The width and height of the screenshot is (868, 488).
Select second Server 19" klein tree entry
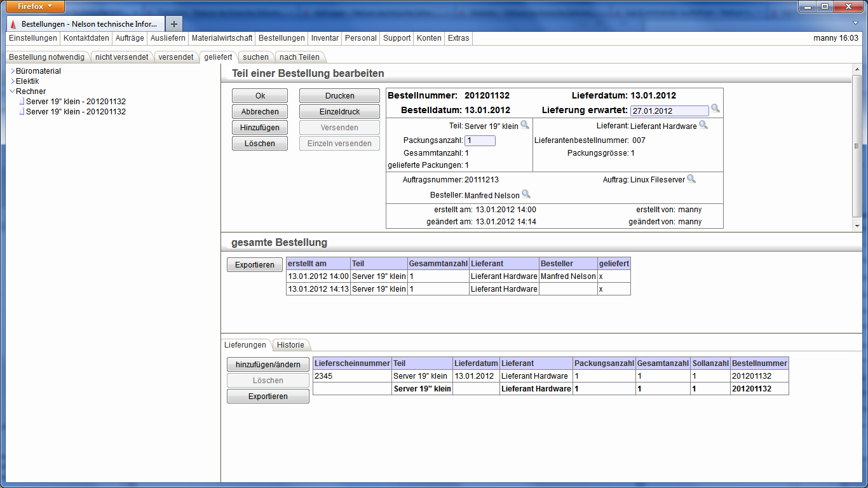pos(76,112)
